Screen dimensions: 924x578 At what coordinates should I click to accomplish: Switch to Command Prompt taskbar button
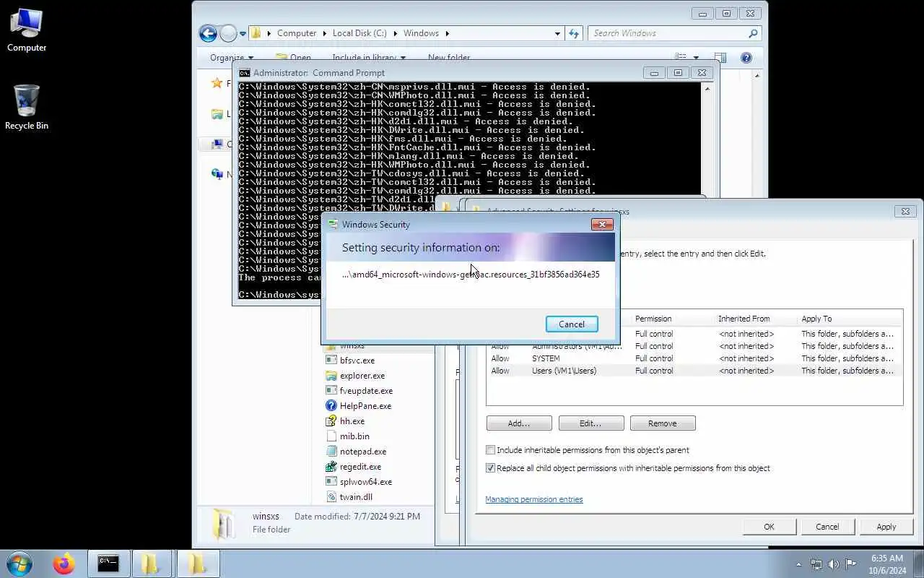108,564
